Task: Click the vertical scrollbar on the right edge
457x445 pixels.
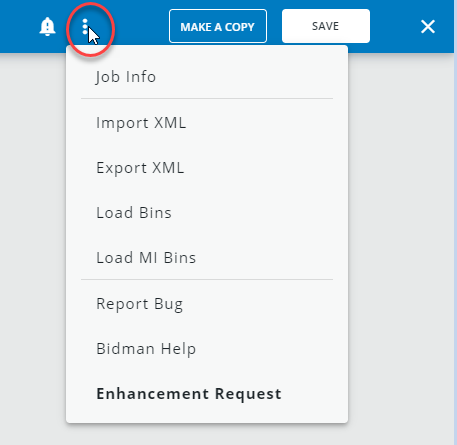Action: (x=455, y=222)
